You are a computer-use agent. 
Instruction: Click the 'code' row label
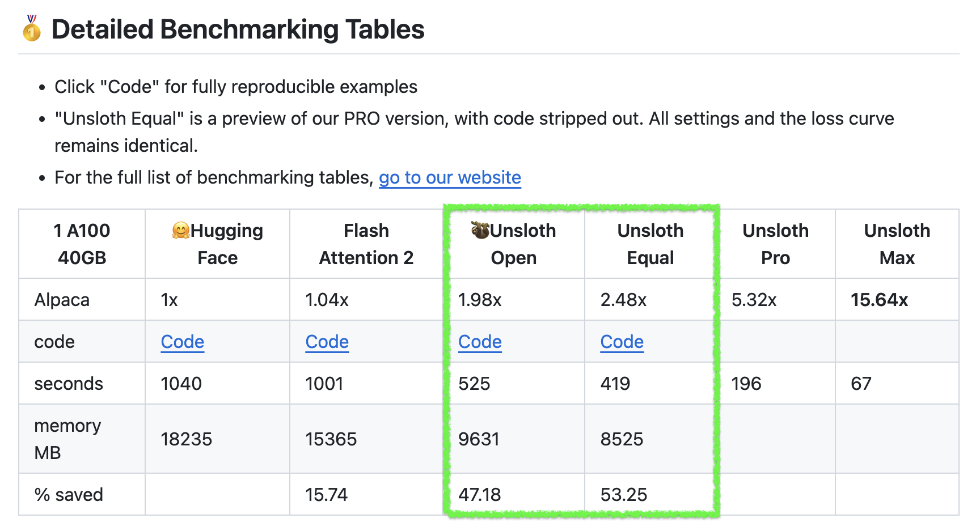pos(54,342)
